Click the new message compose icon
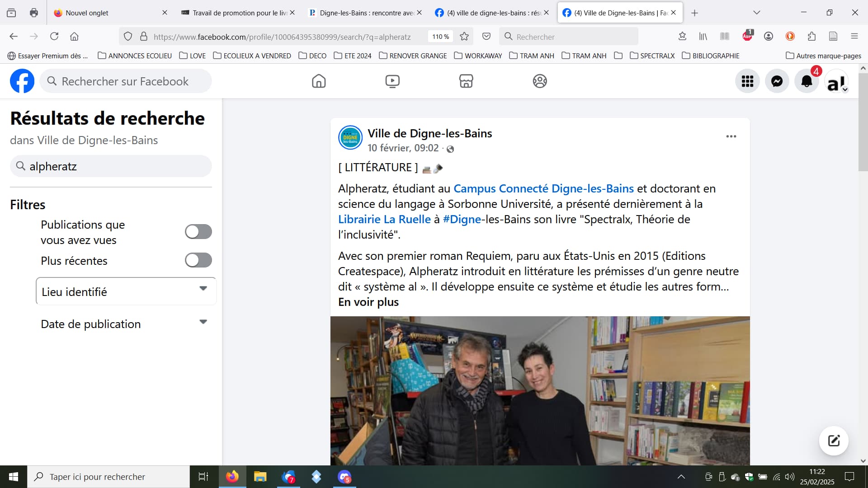 (x=834, y=441)
